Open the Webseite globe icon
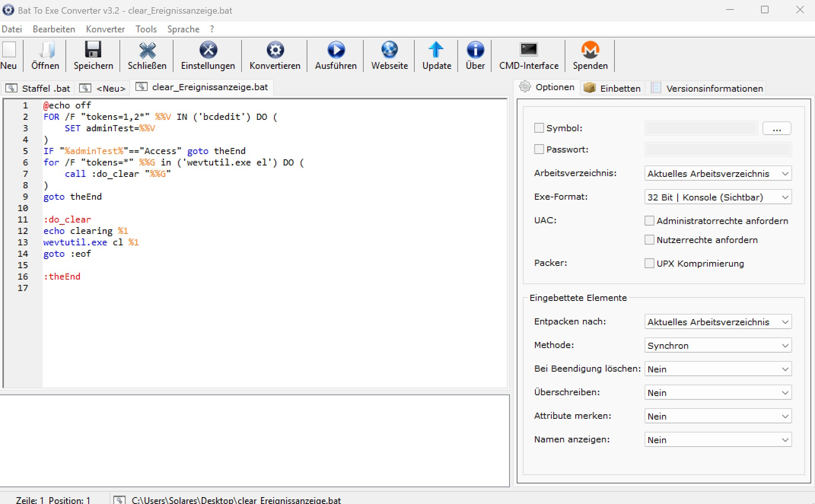815x504 pixels. coord(390,50)
